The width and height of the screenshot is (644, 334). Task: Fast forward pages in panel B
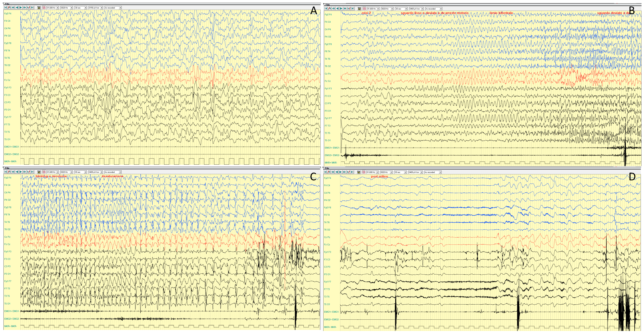[345, 8]
